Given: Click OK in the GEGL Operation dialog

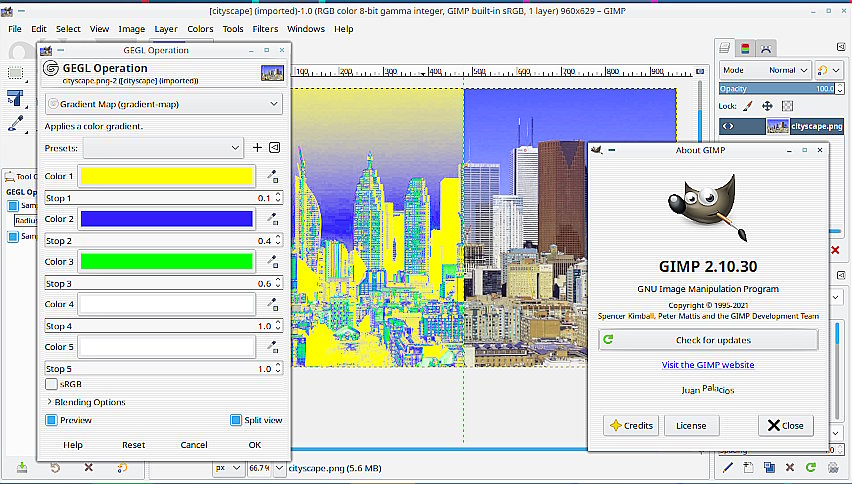Looking at the screenshot, I should pos(255,445).
